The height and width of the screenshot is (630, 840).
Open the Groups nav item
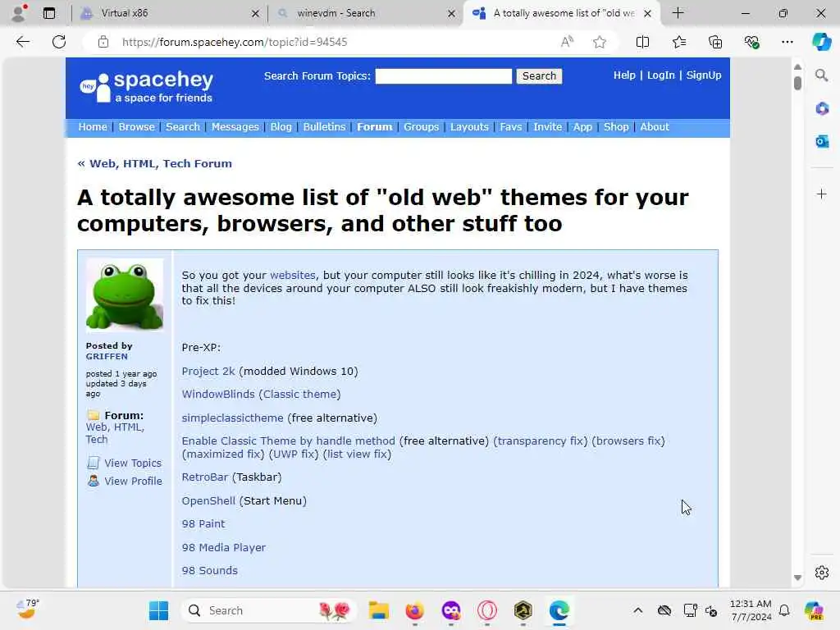[x=421, y=127]
